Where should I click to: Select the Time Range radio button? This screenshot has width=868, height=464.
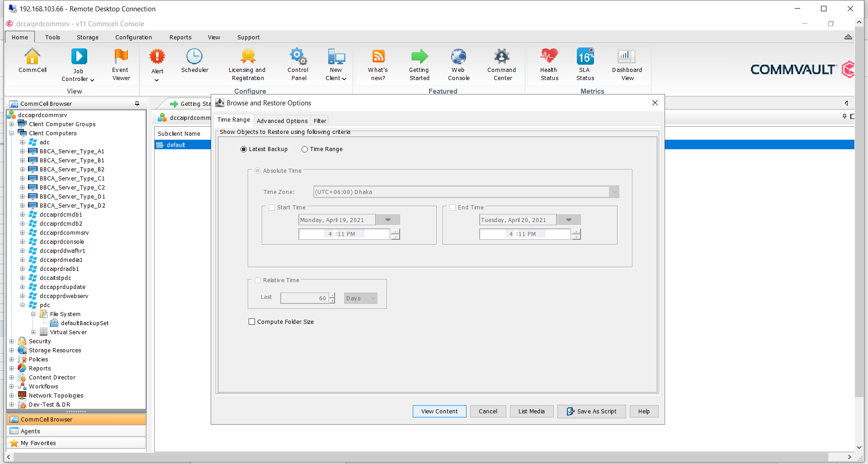coord(305,149)
